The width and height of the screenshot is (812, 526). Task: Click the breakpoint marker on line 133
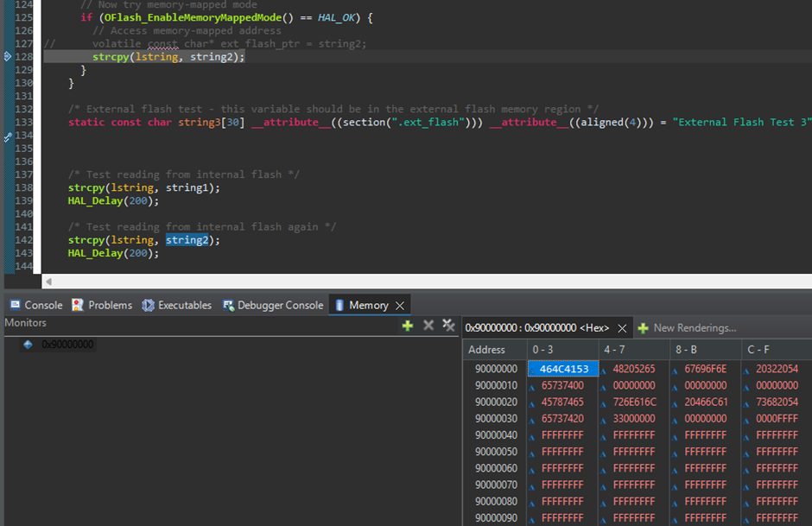click(8, 136)
